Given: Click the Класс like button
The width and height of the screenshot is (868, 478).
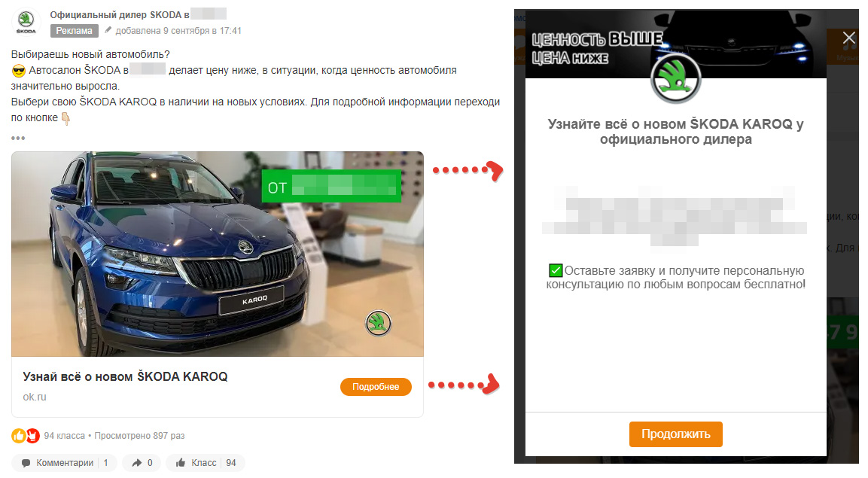Looking at the screenshot, I should coord(206,462).
